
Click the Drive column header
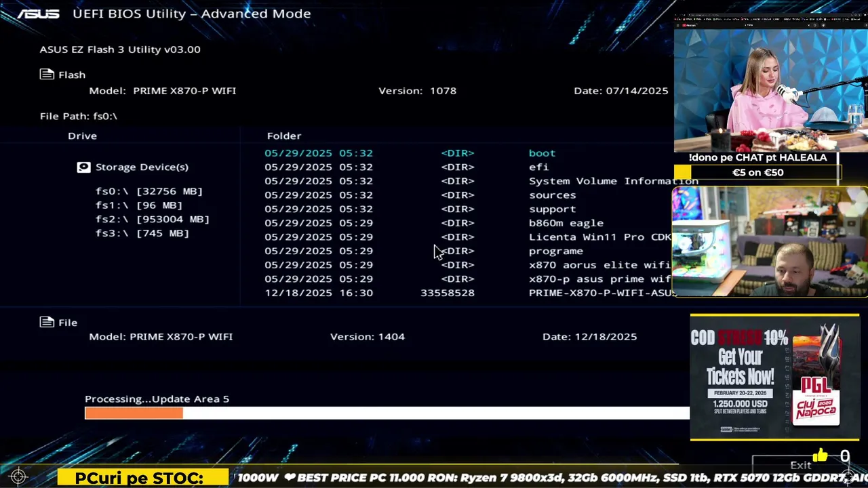[82, 136]
